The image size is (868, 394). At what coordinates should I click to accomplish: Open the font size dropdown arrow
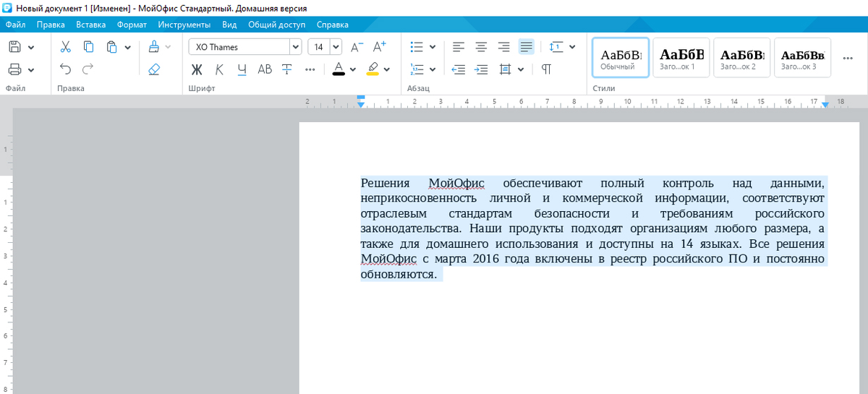336,47
